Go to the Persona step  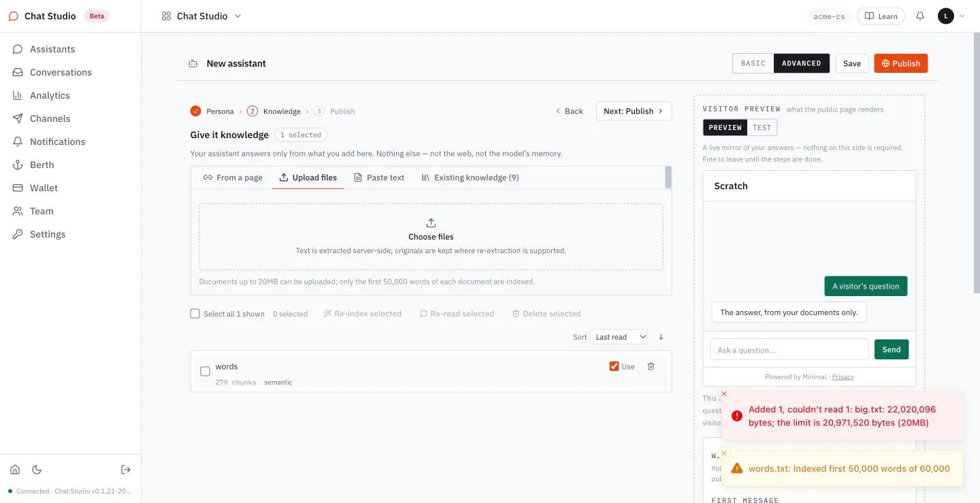(212, 111)
